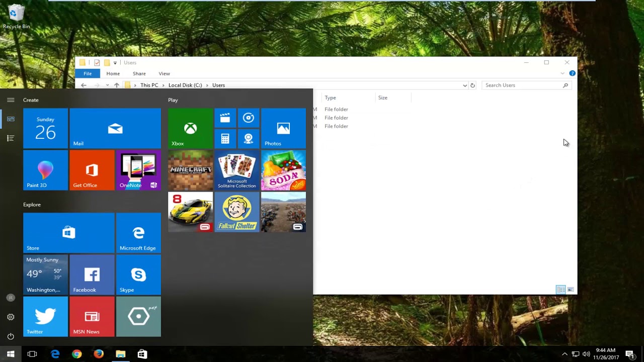Open the Asphalt 8 racing game tile
Viewport: 644px width, 362px height.
click(x=190, y=212)
